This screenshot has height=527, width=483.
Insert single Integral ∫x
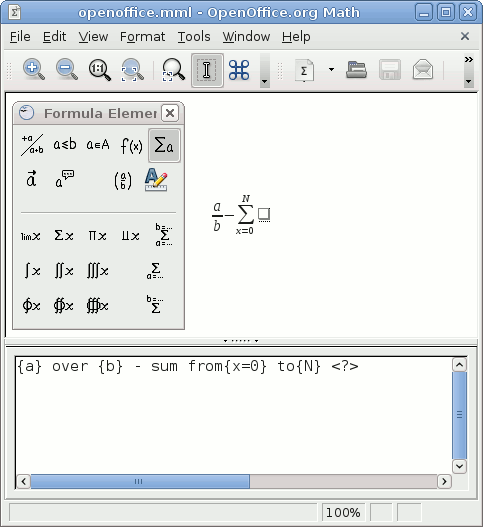[x=32, y=271]
